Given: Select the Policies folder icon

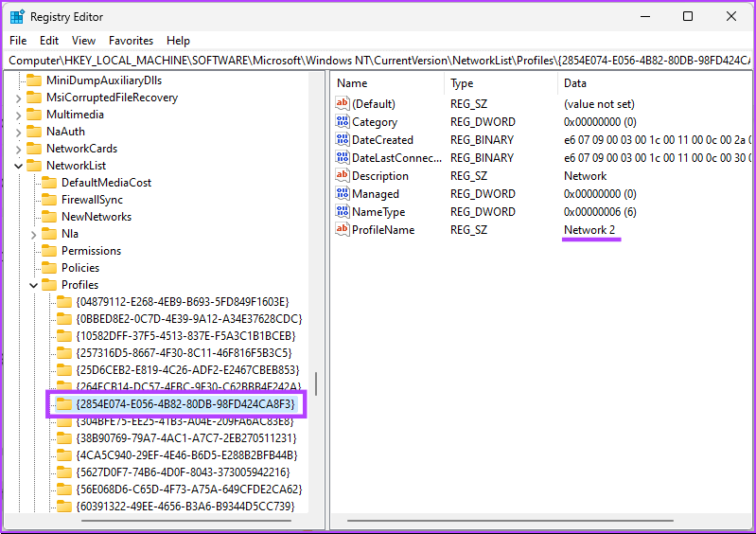Looking at the screenshot, I should click(49, 267).
